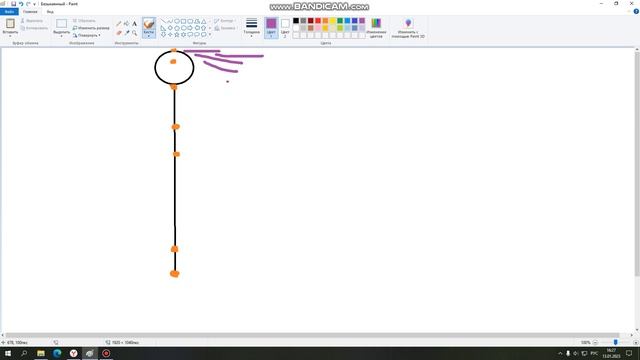Image resolution: width=640 pixels, height=360 pixels.
Task: Show hidden system tray icons
Action: point(560,353)
